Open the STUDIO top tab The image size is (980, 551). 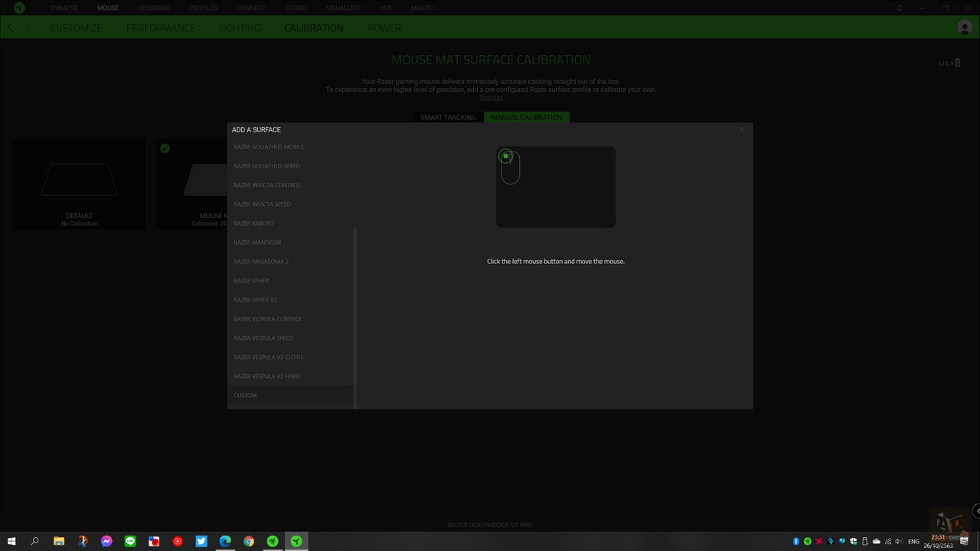[x=296, y=8]
